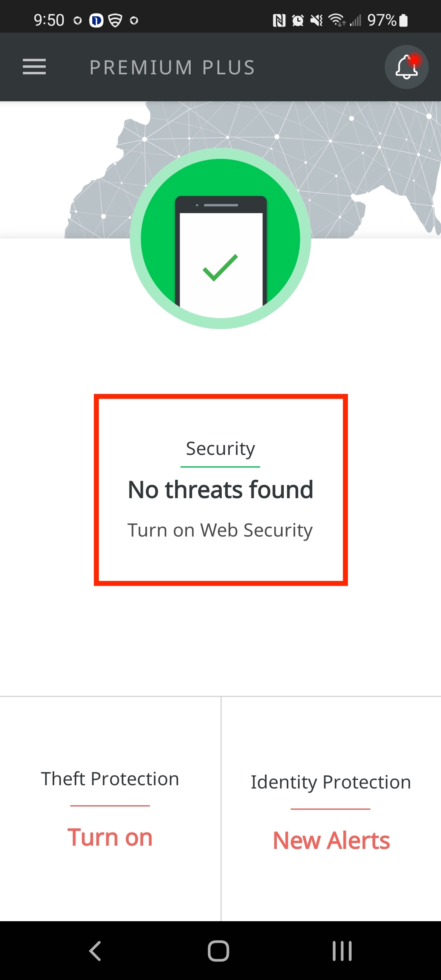The width and height of the screenshot is (441, 980).
Task: Open Identity Protection New Alerts
Action: (331, 840)
